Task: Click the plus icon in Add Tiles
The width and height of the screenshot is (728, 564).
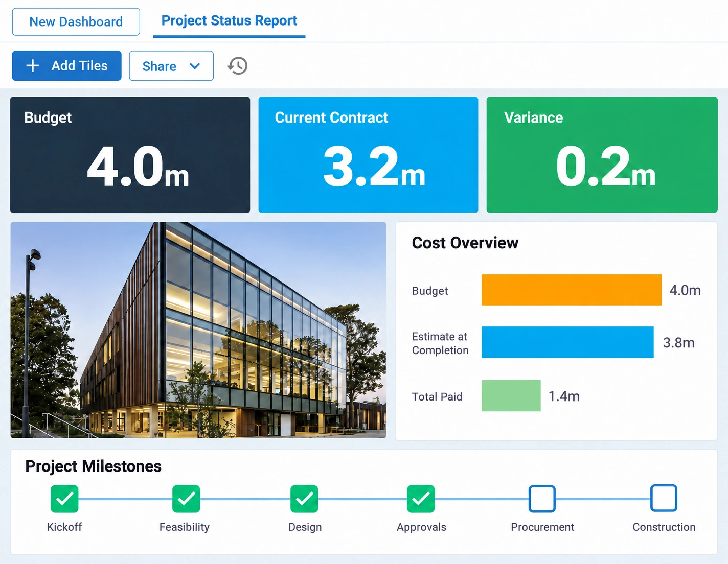Action: click(33, 66)
